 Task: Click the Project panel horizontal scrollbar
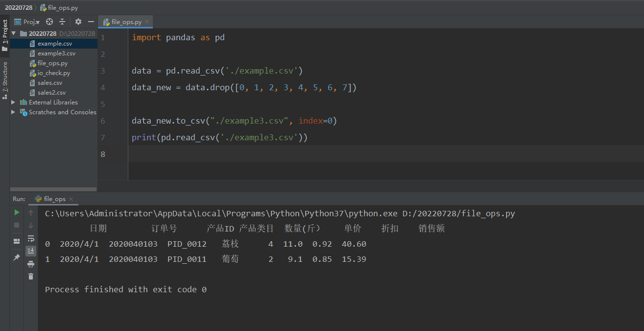pos(53,189)
